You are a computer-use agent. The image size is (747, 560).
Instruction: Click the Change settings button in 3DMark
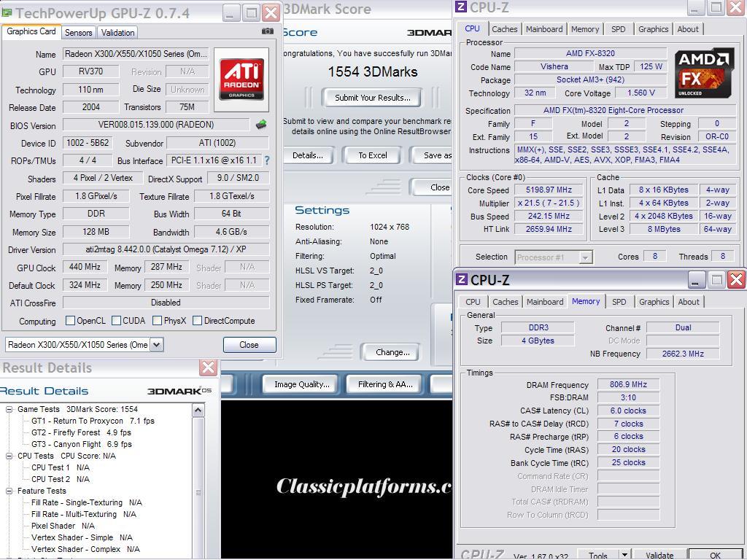click(392, 352)
